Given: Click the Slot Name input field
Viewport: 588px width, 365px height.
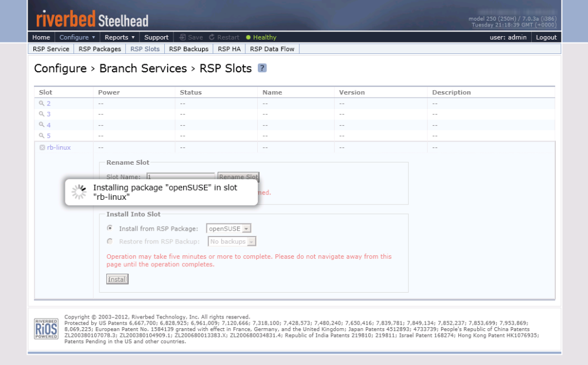Looking at the screenshot, I should [180, 177].
